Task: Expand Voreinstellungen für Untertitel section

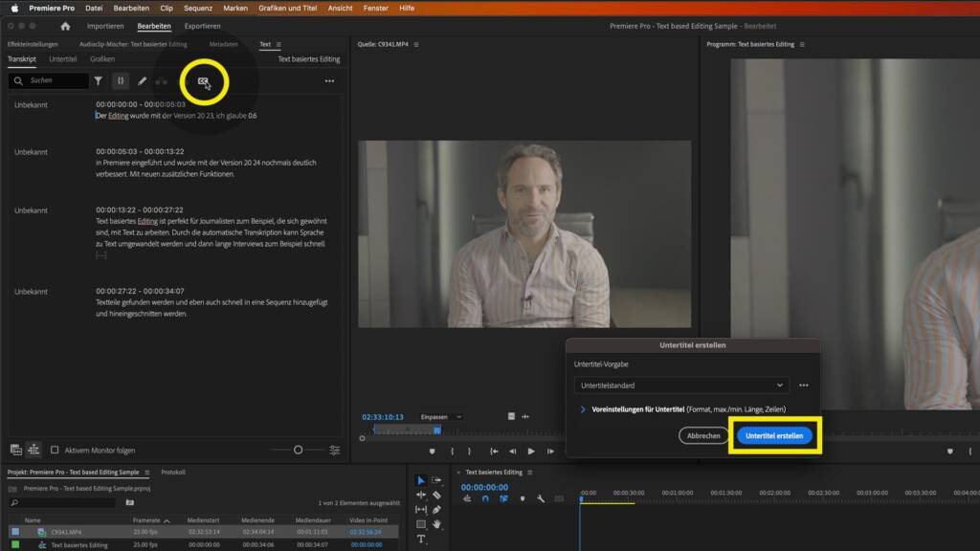Action: (583, 409)
